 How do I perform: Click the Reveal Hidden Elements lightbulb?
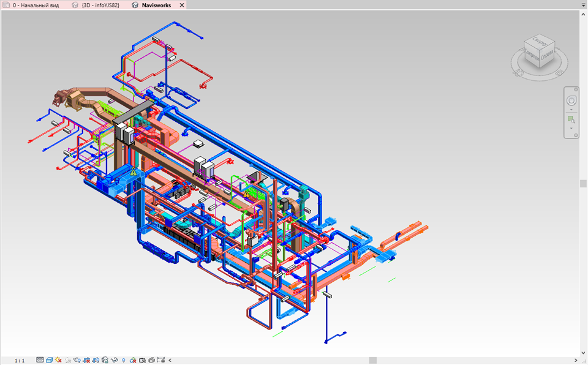[123, 360]
